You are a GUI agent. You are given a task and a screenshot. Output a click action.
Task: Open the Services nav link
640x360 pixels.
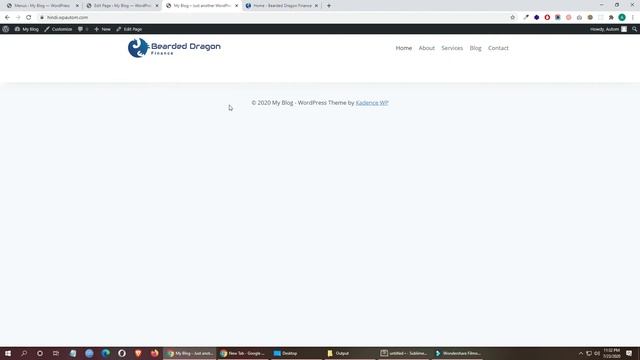[452, 48]
